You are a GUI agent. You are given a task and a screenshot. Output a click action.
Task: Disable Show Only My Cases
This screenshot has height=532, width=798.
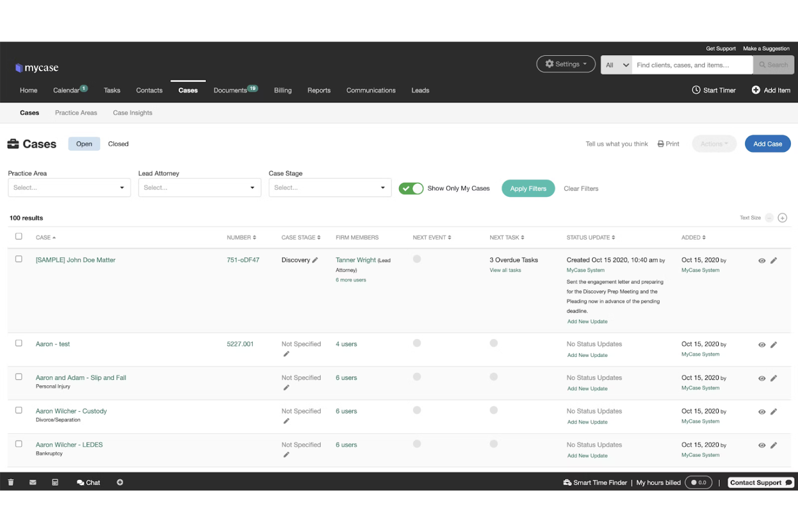point(411,188)
